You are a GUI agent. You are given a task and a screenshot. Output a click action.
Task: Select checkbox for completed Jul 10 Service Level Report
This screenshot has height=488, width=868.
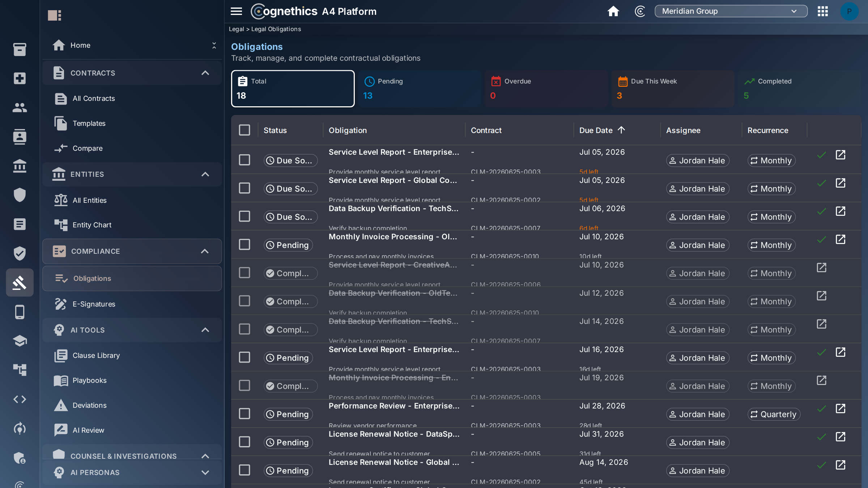coord(244,273)
